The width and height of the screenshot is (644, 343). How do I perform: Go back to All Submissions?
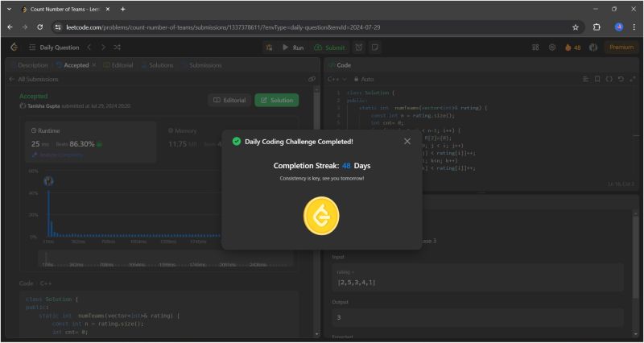coord(34,79)
